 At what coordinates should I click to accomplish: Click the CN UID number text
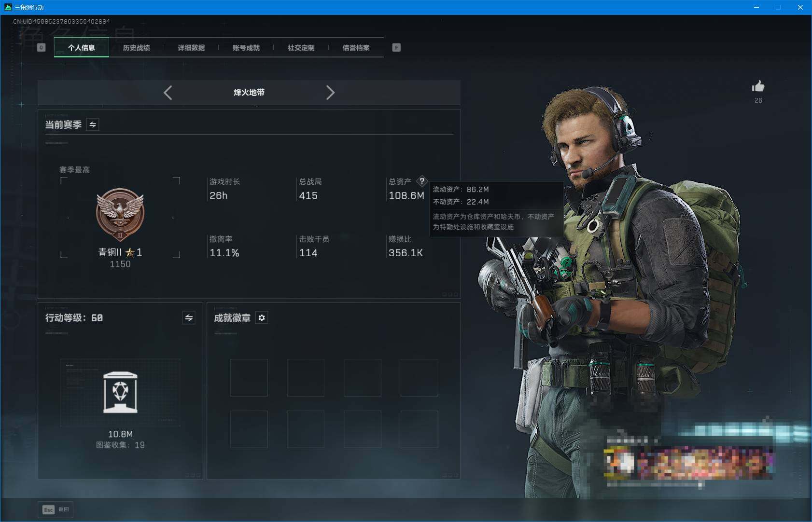click(x=61, y=21)
